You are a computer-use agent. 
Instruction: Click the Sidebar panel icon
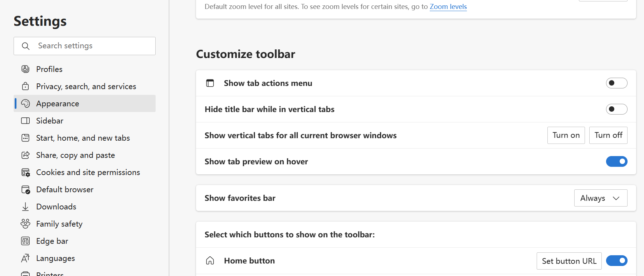tap(25, 121)
